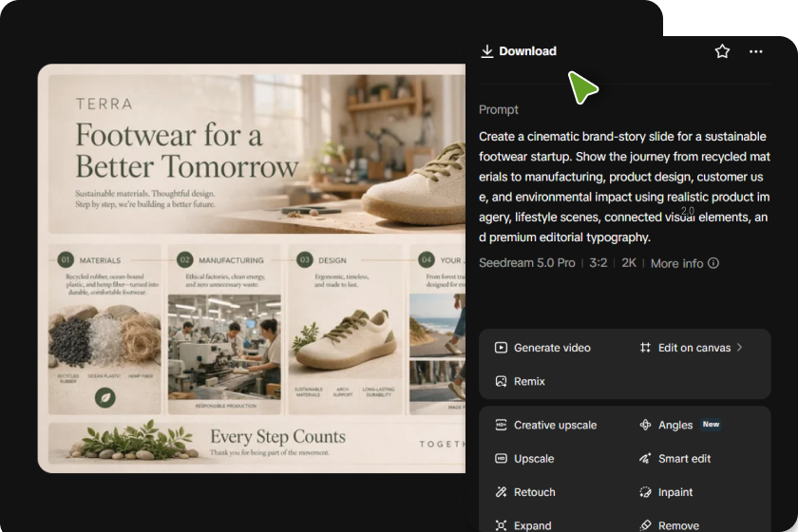The image size is (798, 532).
Task: Click the Prompt heading label
Action: coord(498,110)
